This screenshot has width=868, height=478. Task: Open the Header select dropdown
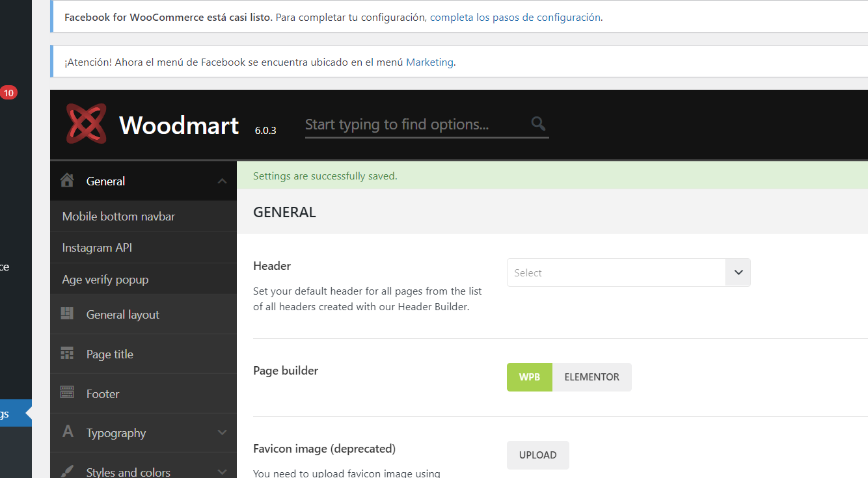(x=629, y=272)
